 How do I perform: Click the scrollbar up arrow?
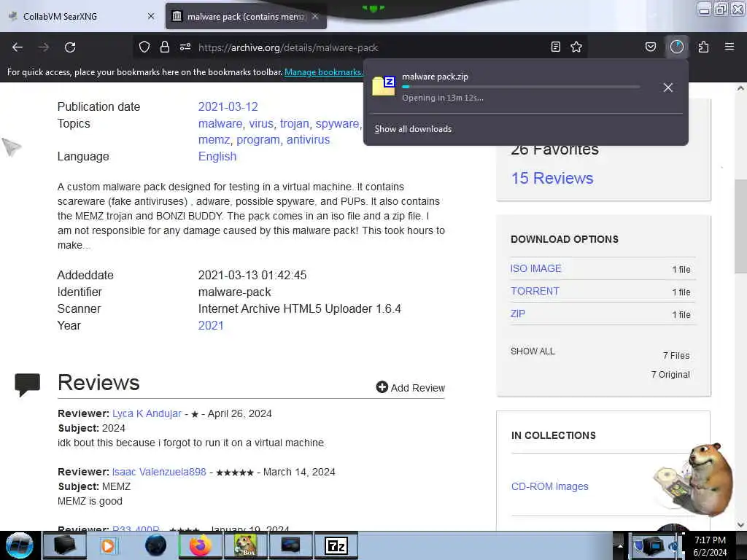740,88
